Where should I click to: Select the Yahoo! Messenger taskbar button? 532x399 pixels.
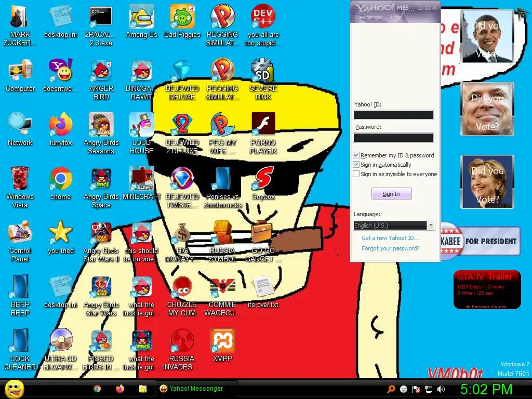tap(196, 389)
